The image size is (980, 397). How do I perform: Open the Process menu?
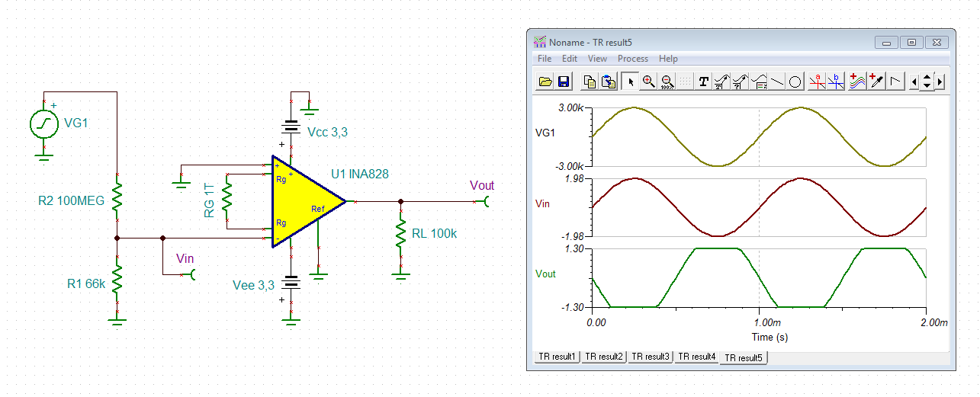(633, 59)
